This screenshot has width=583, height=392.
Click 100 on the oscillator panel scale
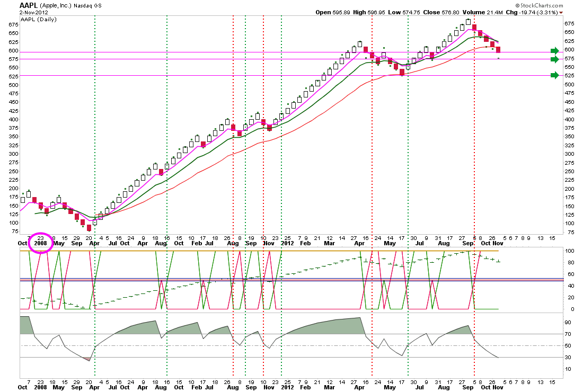[569, 251]
